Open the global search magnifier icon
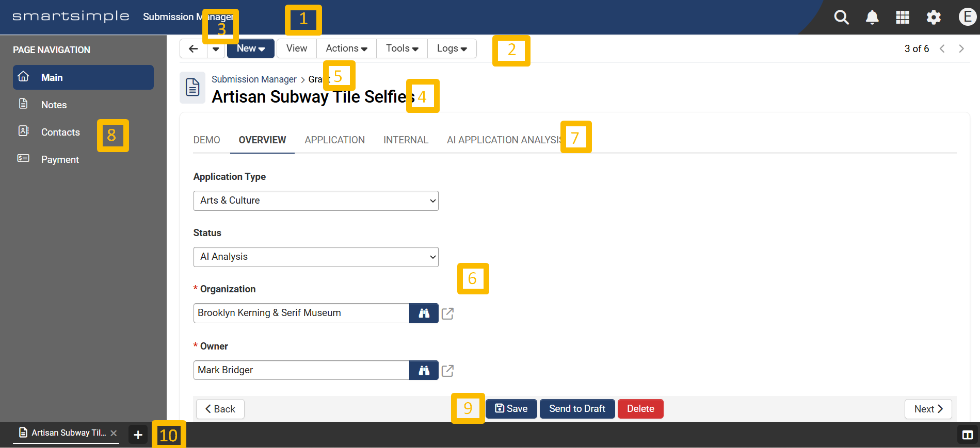Image resolution: width=980 pixels, height=448 pixels. tap(841, 18)
